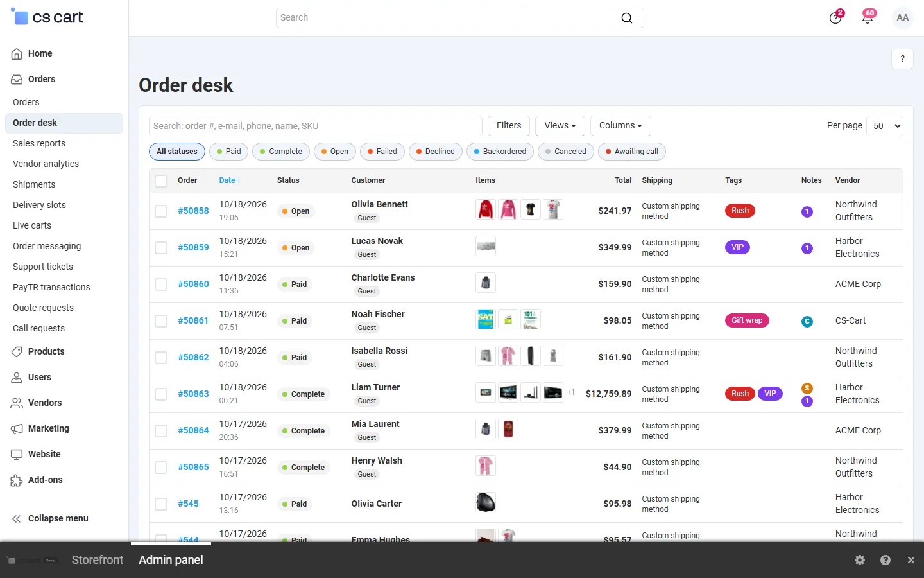Check the box for order #50860

click(161, 285)
